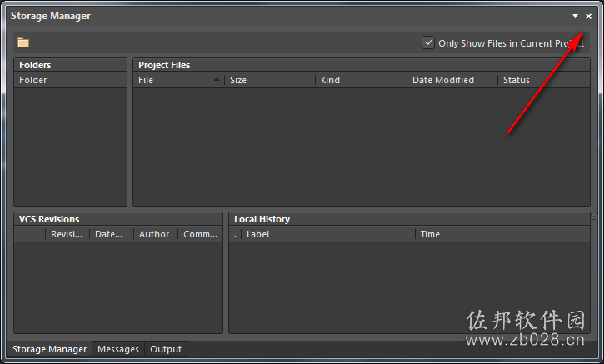Sort Project Files by Date Modified column
Screen dimensions: 604x364
point(452,80)
